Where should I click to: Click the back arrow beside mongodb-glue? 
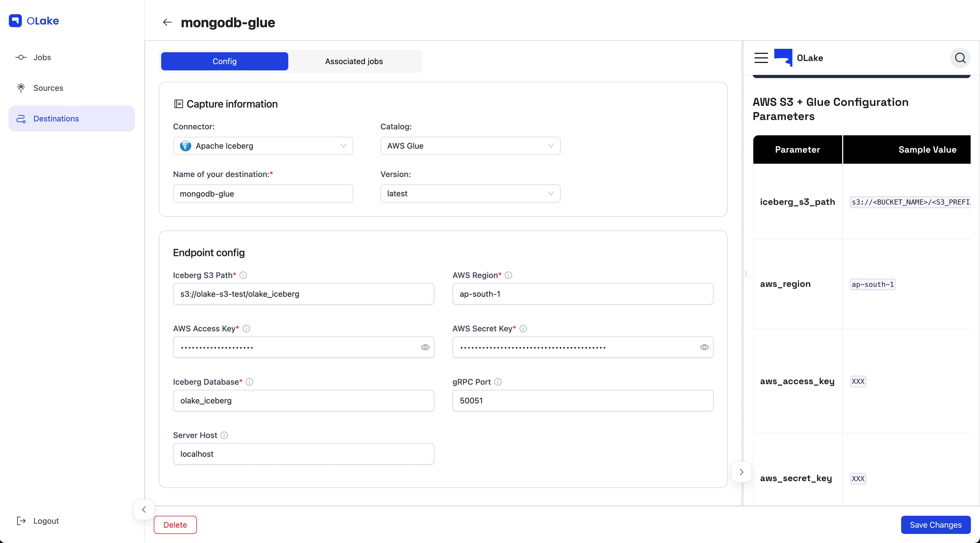point(167,22)
